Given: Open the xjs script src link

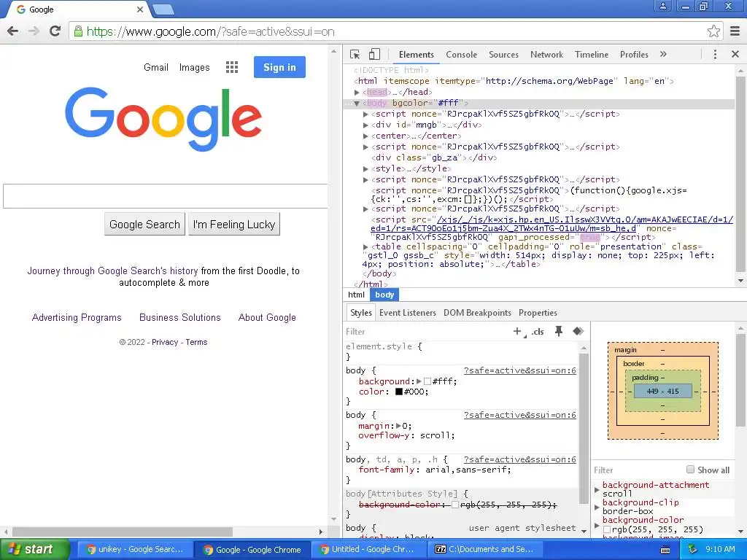Looking at the screenshot, I should point(551,224).
